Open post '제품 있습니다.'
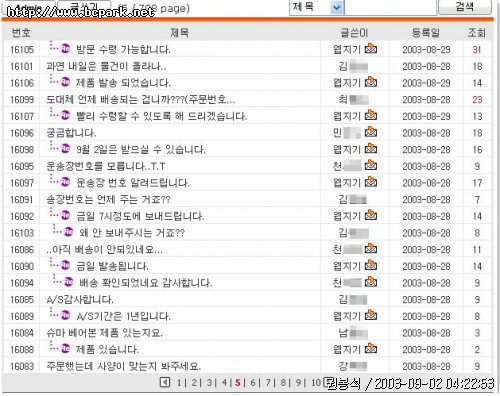The height and width of the screenshot is (396, 500). point(107,349)
